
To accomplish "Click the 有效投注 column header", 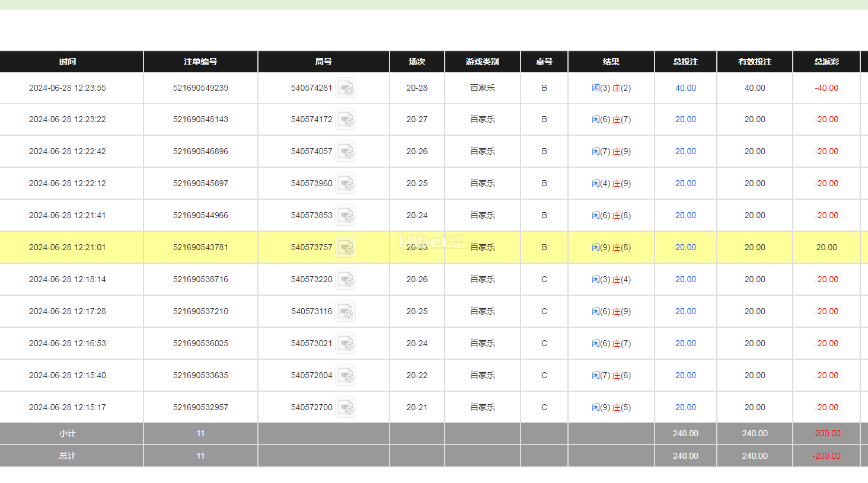I will tap(755, 62).
